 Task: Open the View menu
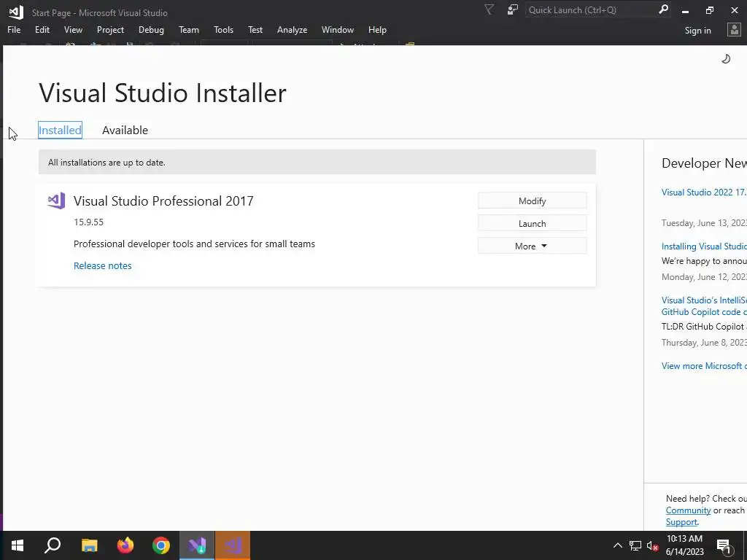point(73,29)
